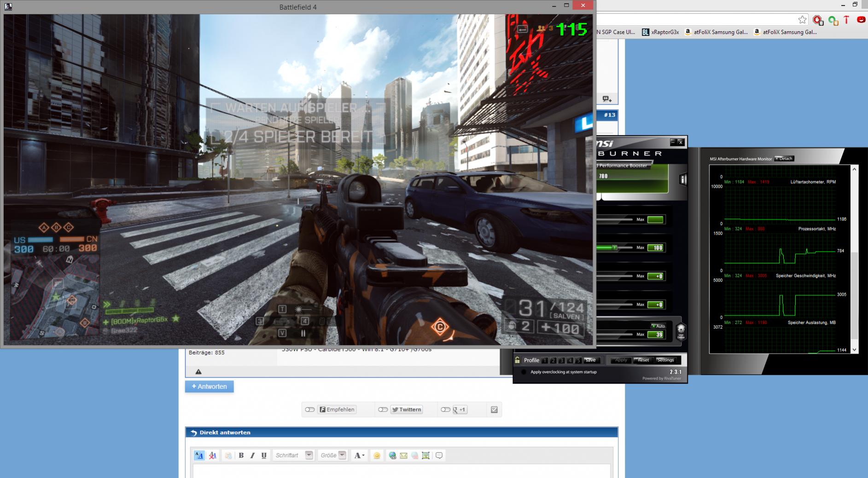This screenshot has height=478, width=868.
Task: Click the remove link icon
Action: [x=415, y=455]
